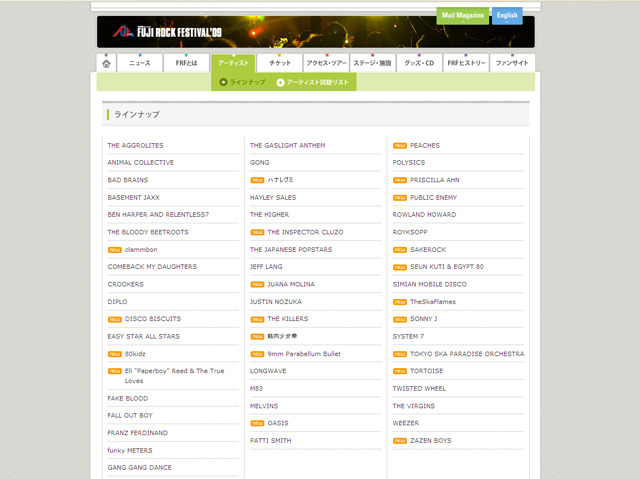This screenshot has width=640, height=479.
Task: Open POLYSICS artist link
Action: pos(409,162)
